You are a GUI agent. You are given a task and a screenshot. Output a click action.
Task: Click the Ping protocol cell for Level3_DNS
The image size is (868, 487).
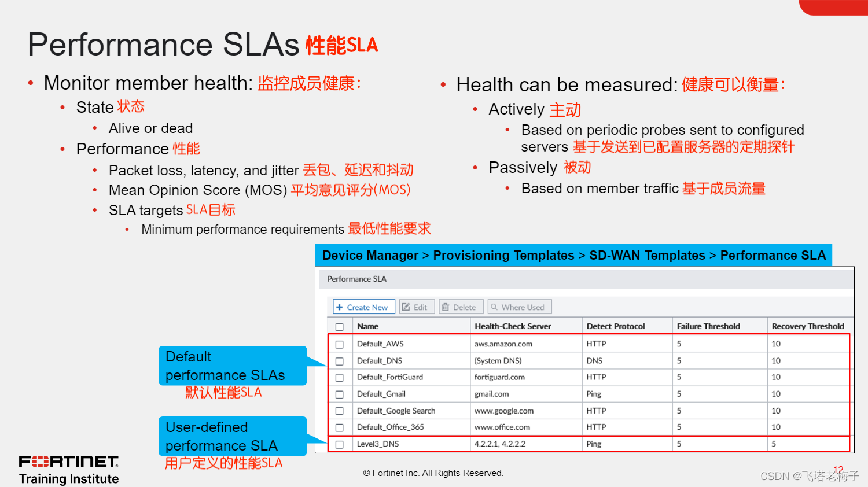(x=594, y=444)
